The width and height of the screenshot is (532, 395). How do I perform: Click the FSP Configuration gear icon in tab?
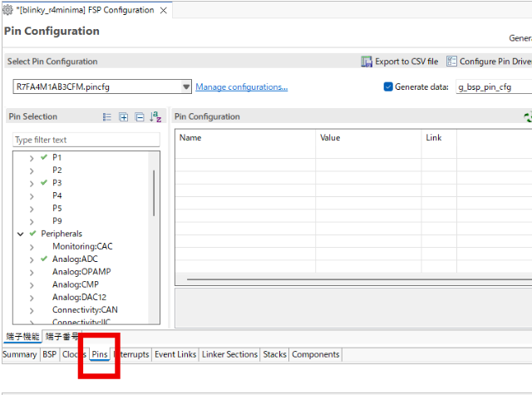click(7, 10)
